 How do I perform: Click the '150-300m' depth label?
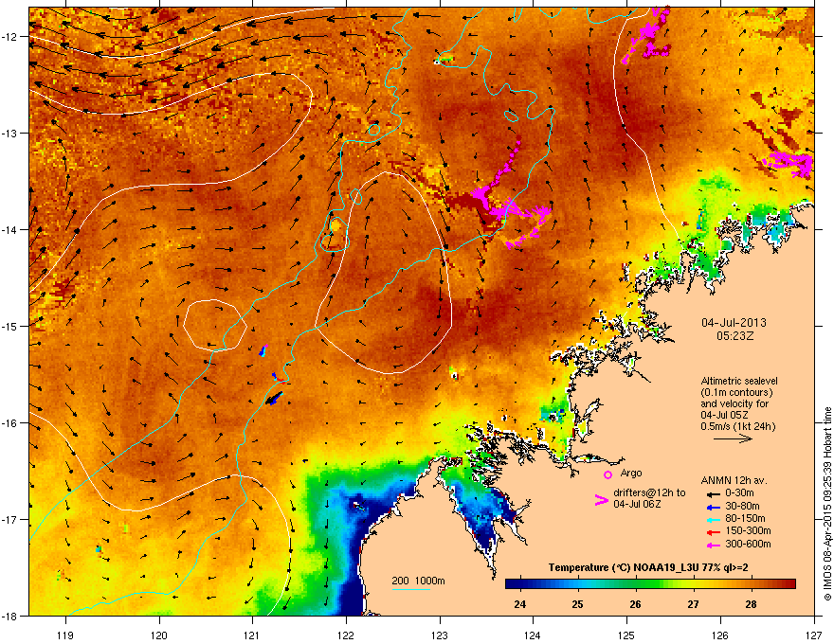[x=748, y=530]
